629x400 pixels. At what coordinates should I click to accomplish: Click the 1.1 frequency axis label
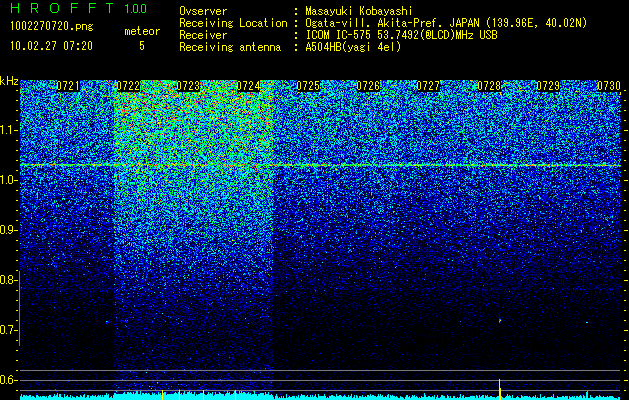pos(7,130)
